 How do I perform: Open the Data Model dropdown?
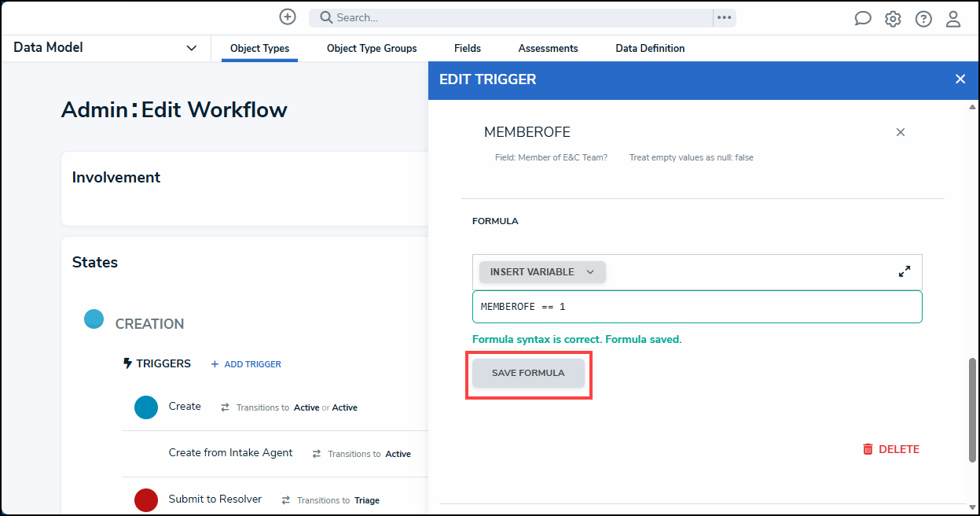click(x=105, y=48)
